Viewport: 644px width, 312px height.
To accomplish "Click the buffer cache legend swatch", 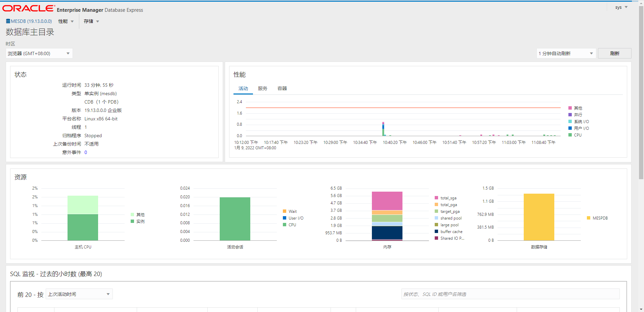I will coord(436,231).
